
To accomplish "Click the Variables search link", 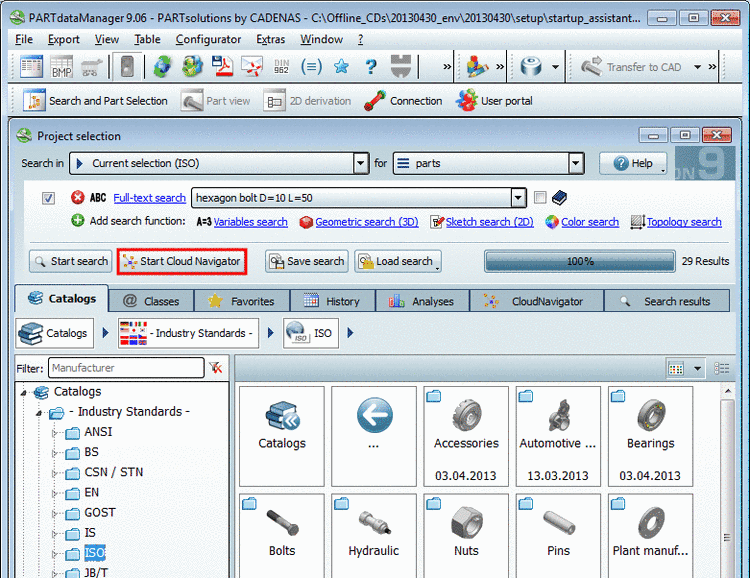I will (250, 222).
